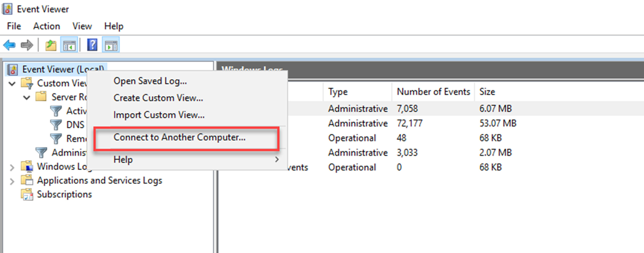Select Create Custom View menu entry

pos(158,98)
